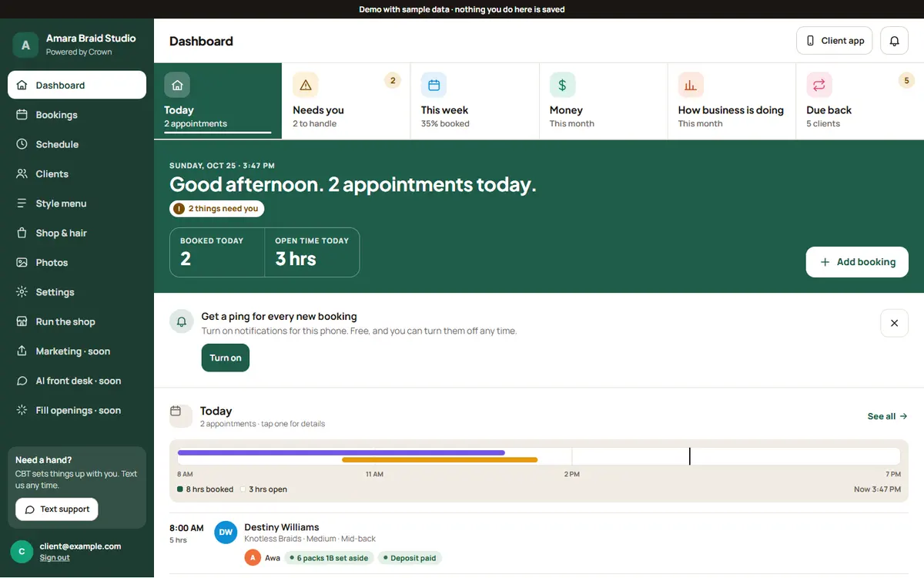Click the Schedule clock icon in sidebar
924x578 pixels.
click(22, 144)
